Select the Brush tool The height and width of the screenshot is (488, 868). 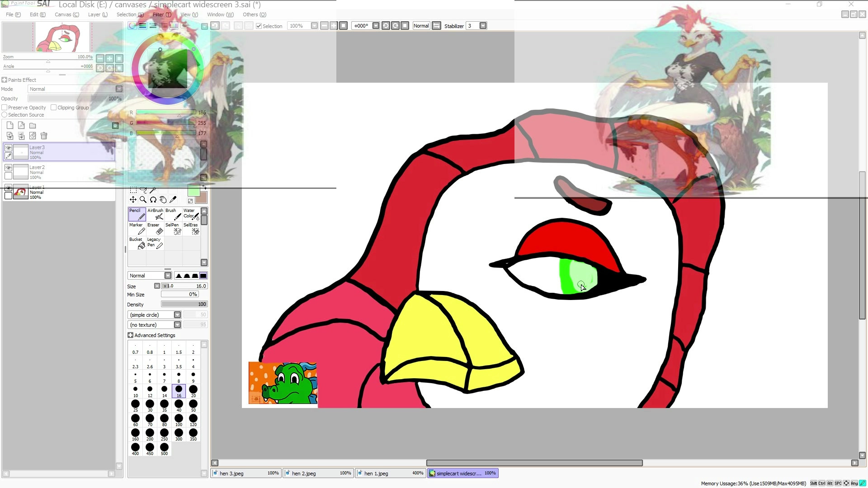point(173,214)
